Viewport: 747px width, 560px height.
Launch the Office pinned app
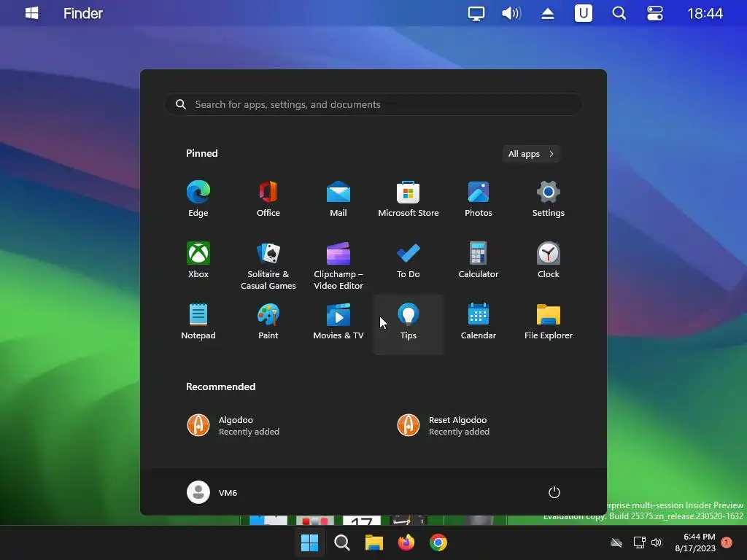coord(268,198)
